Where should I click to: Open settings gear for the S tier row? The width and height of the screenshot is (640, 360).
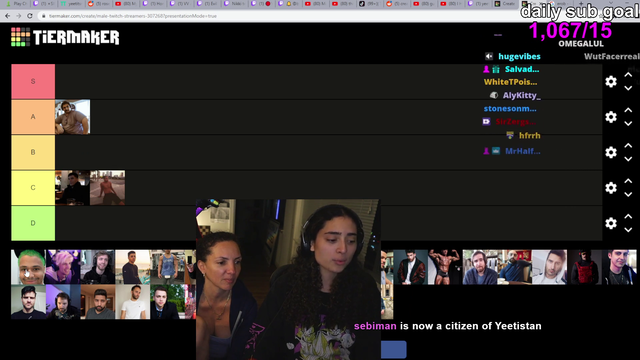coord(611,82)
